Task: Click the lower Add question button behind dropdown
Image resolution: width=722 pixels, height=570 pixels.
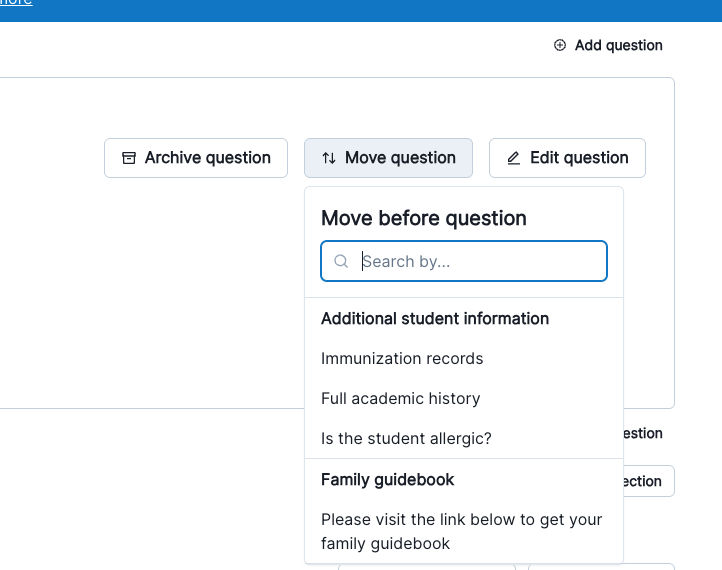Action: point(643,433)
